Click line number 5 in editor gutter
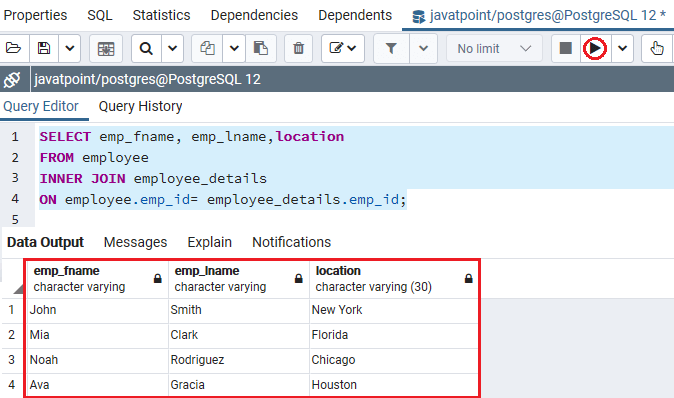The height and width of the screenshot is (398, 674). 15,220
